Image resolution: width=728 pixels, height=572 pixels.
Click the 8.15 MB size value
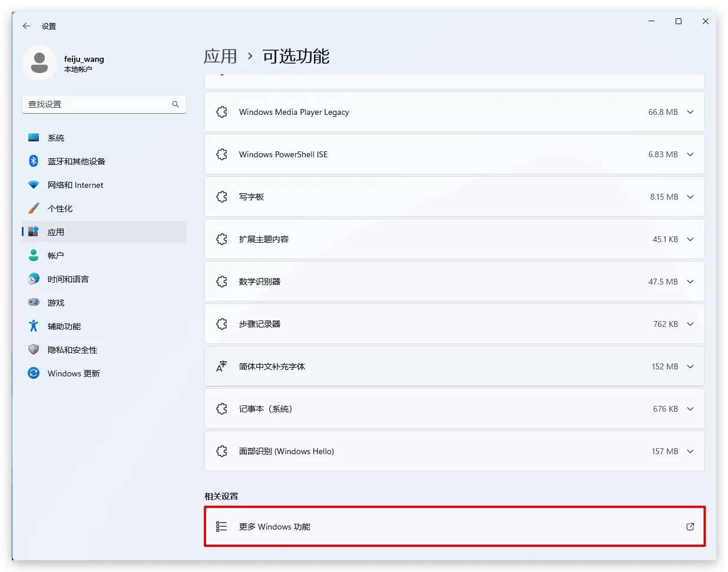coord(664,197)
